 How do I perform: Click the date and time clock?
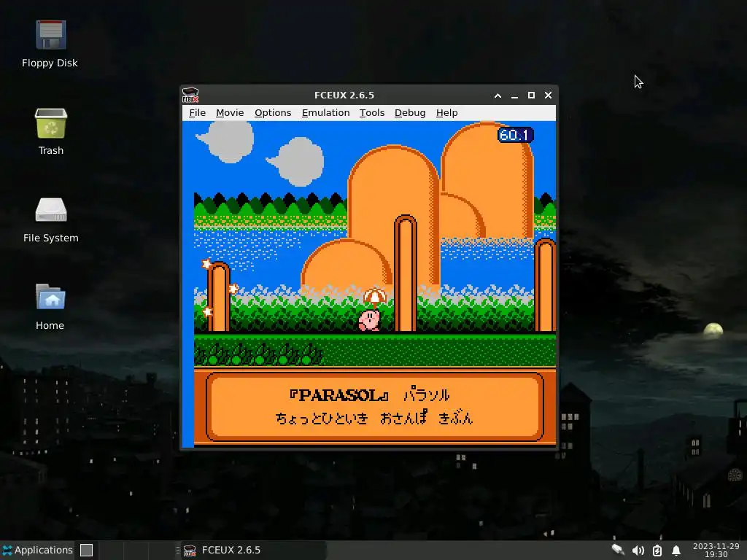point(716,550)
